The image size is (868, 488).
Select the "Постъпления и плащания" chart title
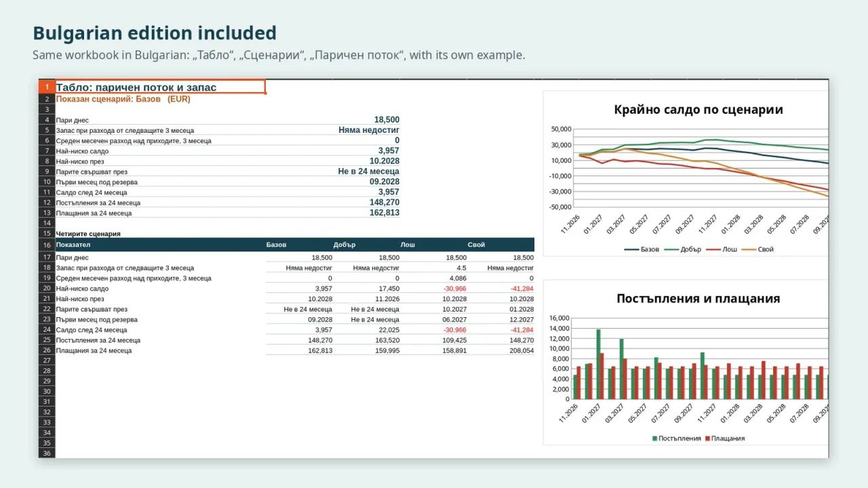click(698, 298)
